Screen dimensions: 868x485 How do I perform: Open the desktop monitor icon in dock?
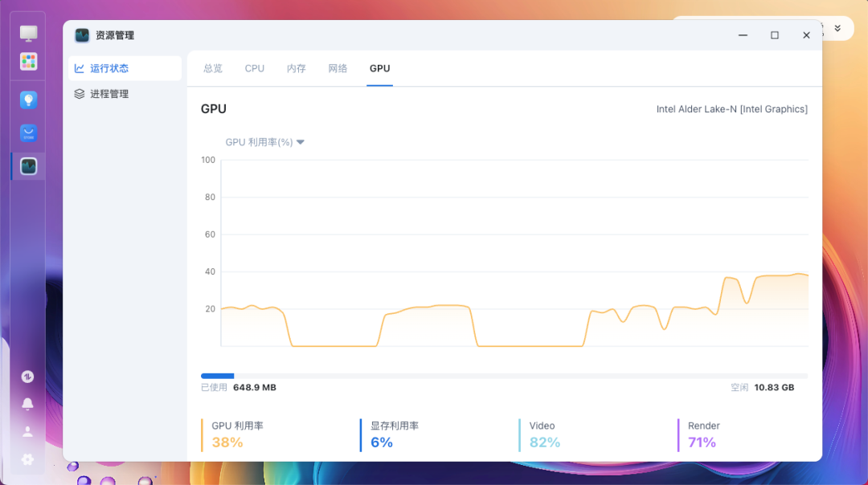28,33
